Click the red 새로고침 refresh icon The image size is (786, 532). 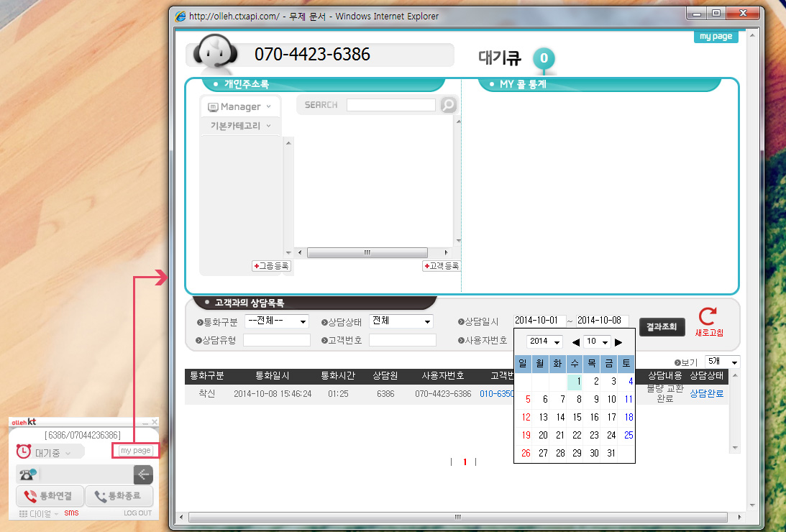[x=708, y=316]
